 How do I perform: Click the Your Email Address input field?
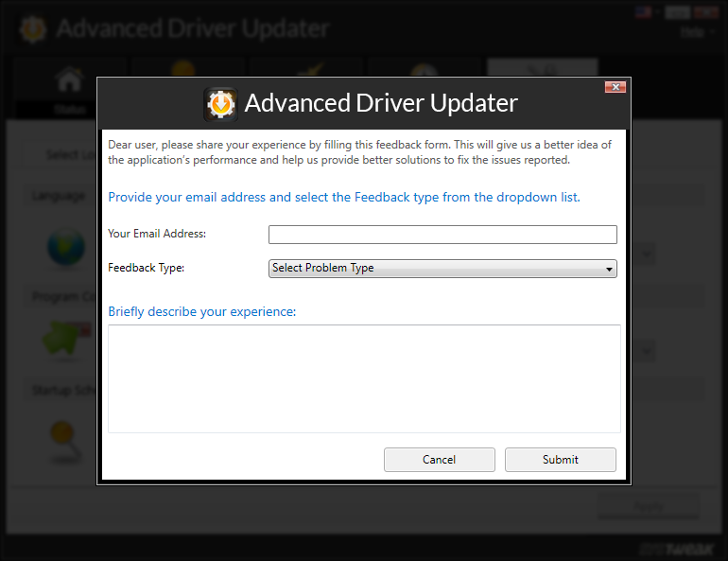point(442,235)
